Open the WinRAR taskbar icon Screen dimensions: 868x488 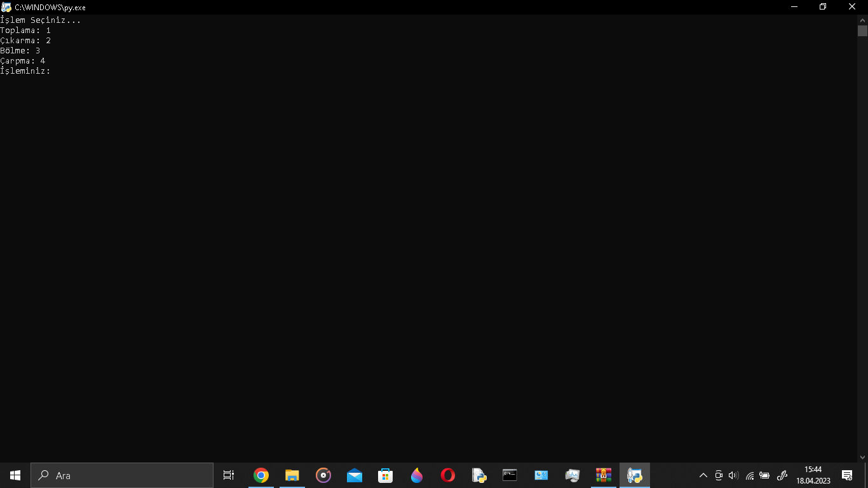click(x=604, y=475)
